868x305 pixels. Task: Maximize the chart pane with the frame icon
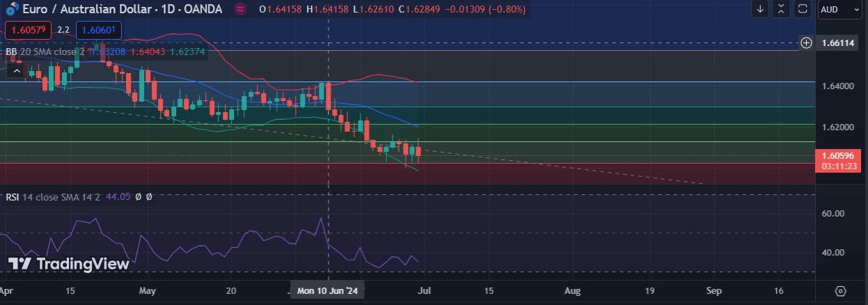[802, 9]
